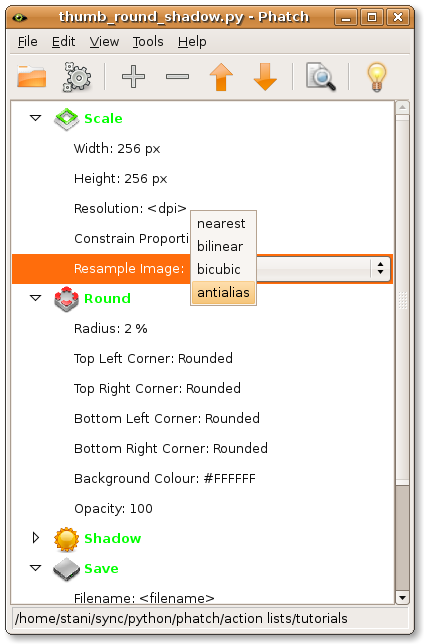Viewport: 424px width, 644px height.
Task: Collapse the Round action
Action: pyautogui.click(x=36, y=298)
